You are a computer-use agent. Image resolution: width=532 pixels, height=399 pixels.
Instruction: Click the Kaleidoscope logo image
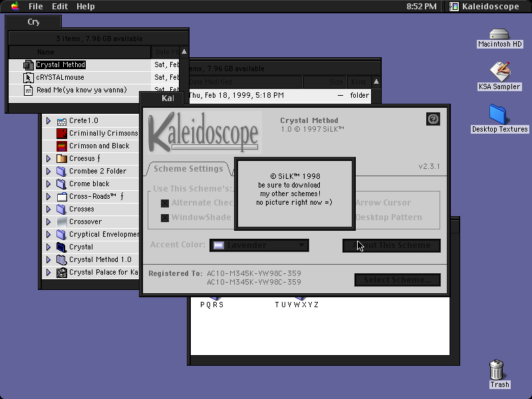pyautogui.click(x=205, y=132)
